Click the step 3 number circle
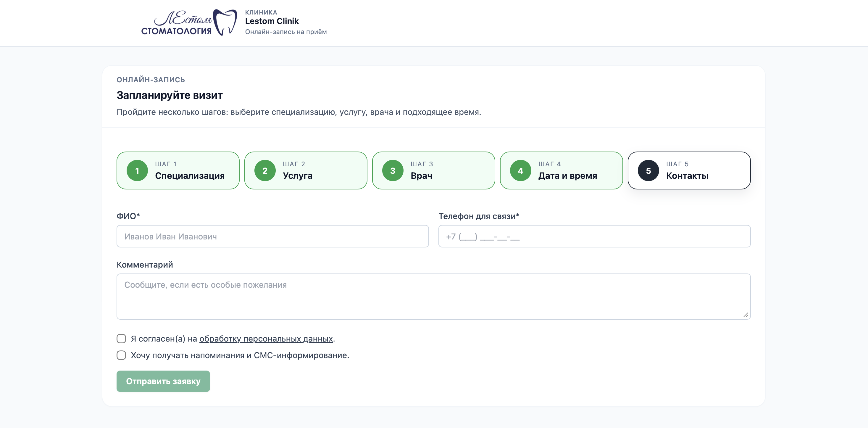The width and height of the screenshot is (868, 428). coord(393,170)
